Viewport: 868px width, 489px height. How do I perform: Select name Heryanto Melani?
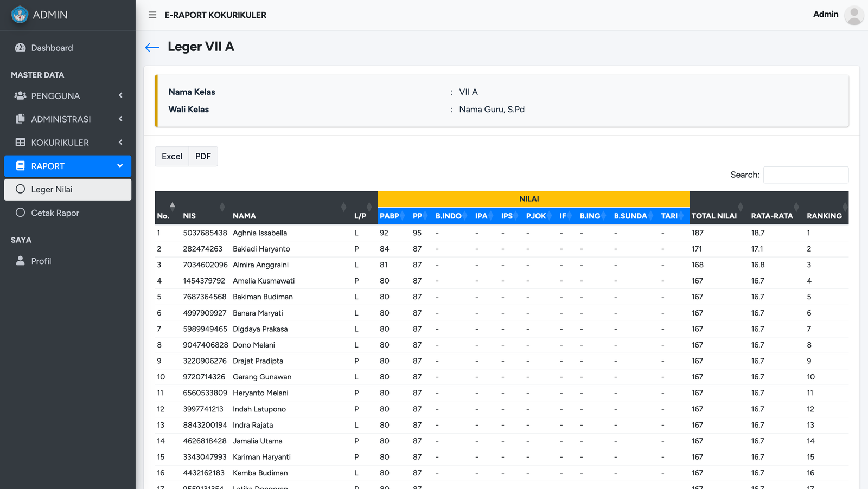point(260,393)
